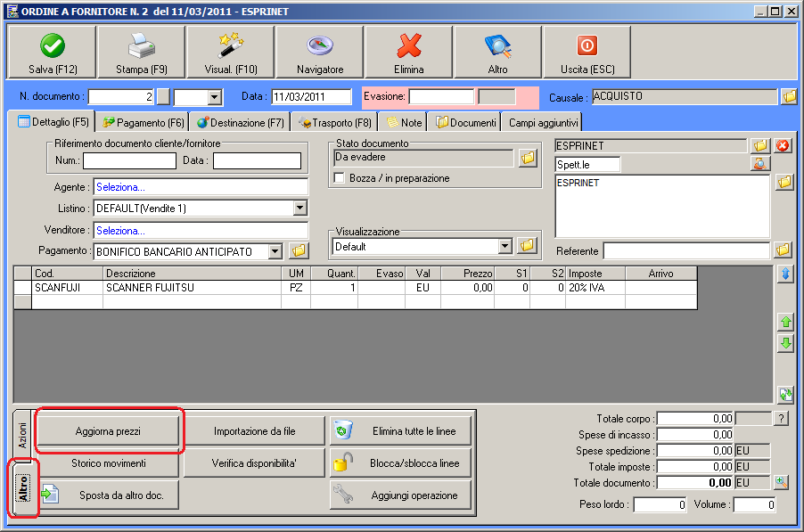Click the Peso lordo field
The height and width of the screenshot is (532, 804).
tap(660, 505)
